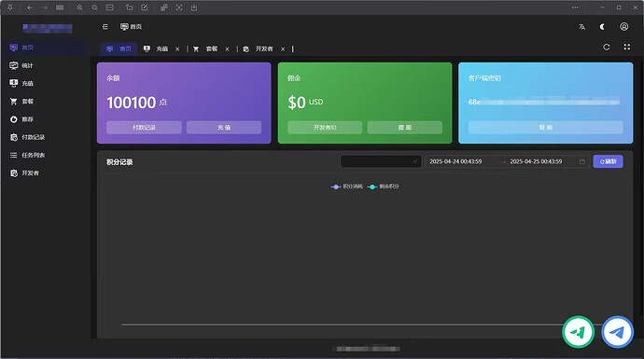Click end date 2025-04-25 00:43:59 field

click(536, 161)
